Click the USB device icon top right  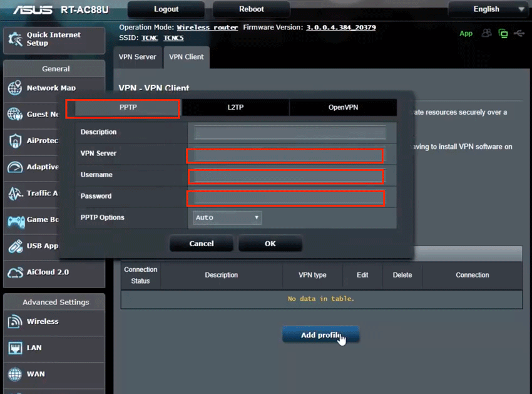click(x=519, y=33)
